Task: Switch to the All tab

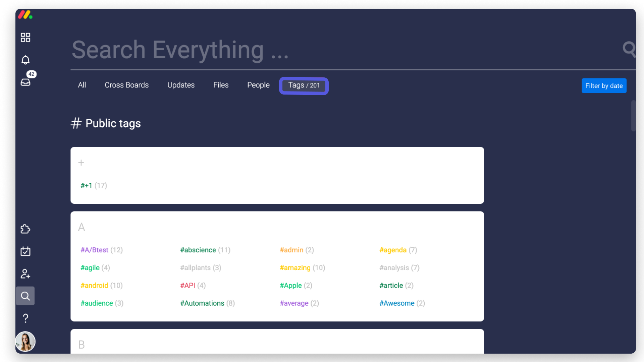Action: pos(82,85)
